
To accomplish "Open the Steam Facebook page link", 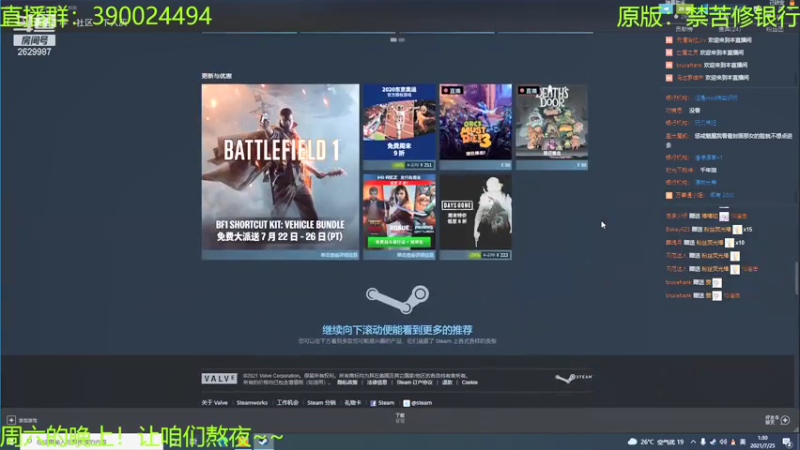I will click(382, 403).
